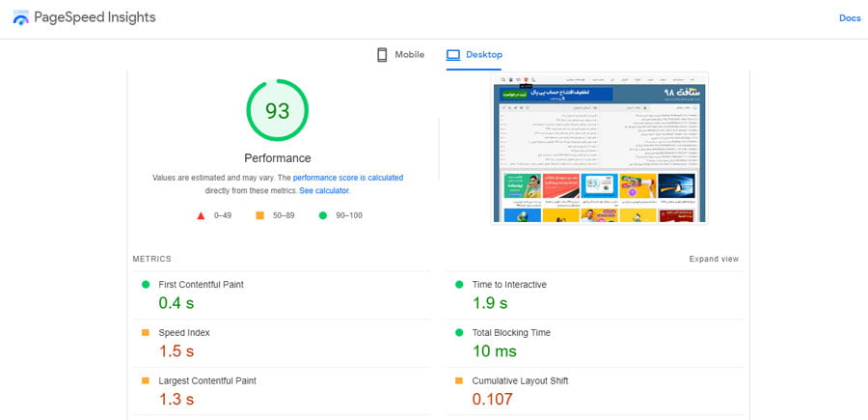
Task: Click orange square beside Largest Contentful Paint
Action: (146, 380)
